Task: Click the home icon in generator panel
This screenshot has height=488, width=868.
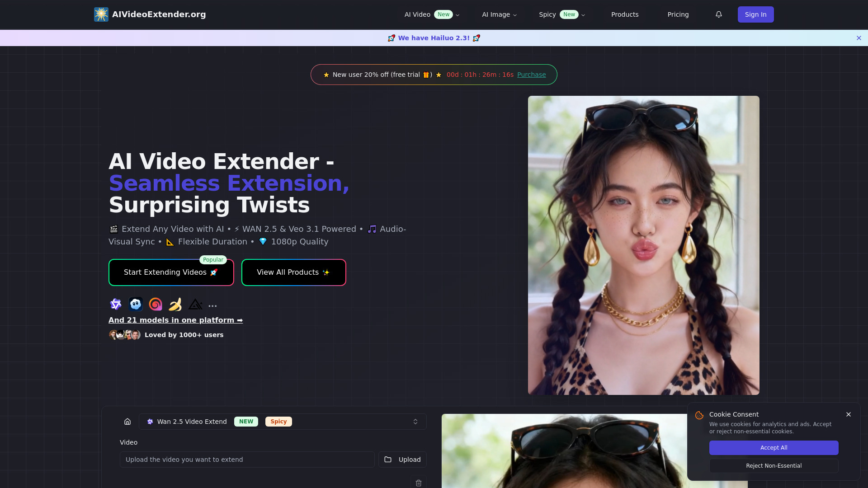Action: [x=127, y=422]
